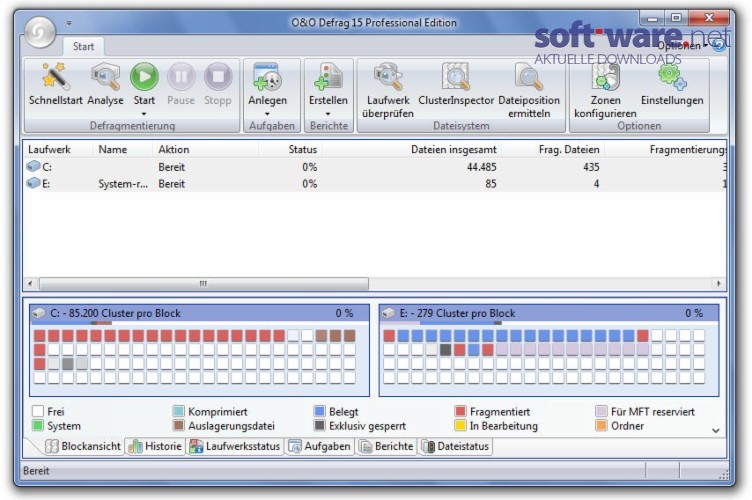Image resolution: width=752 pixels, height=500 pixels.
Task: Open the Optionen dropdown at top right
Action: pyautogui.click(x=682, y=46)
